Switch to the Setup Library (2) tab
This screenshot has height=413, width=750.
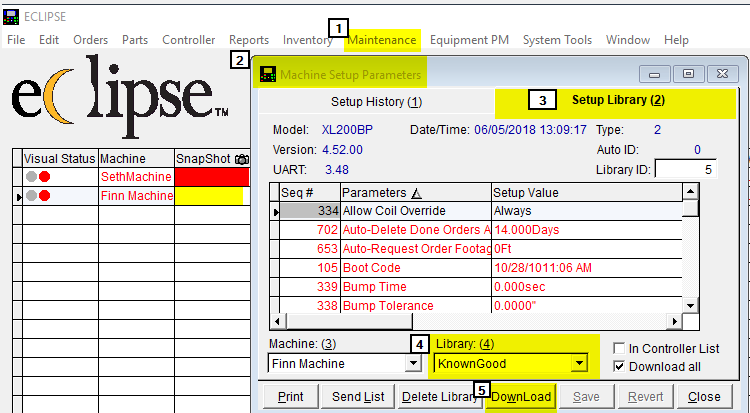point(615,100)
